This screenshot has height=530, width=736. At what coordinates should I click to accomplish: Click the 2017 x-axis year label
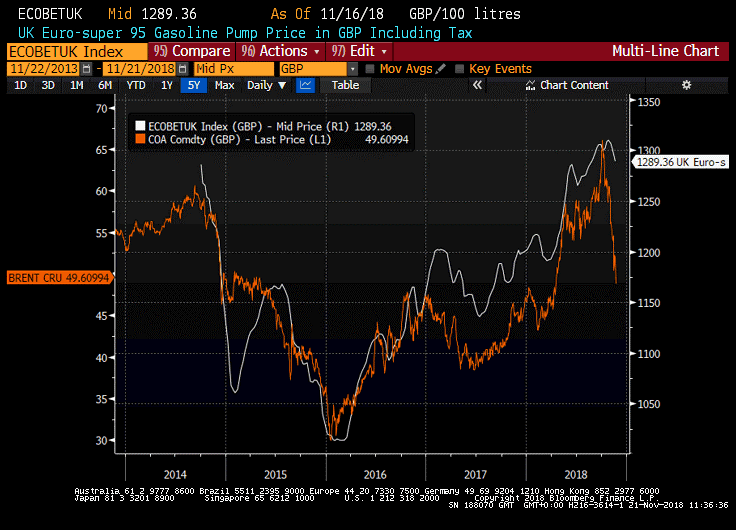(475, 475)
